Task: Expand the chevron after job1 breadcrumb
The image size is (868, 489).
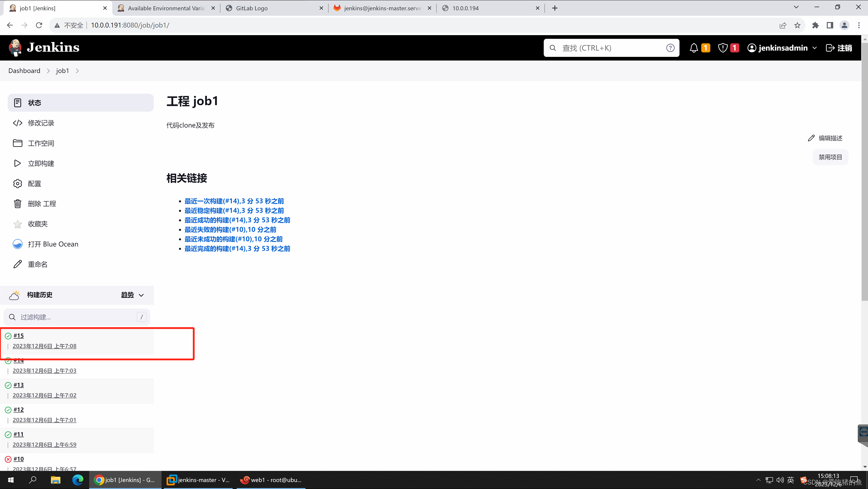Action: pyautogui.click(x=77, y=71)
